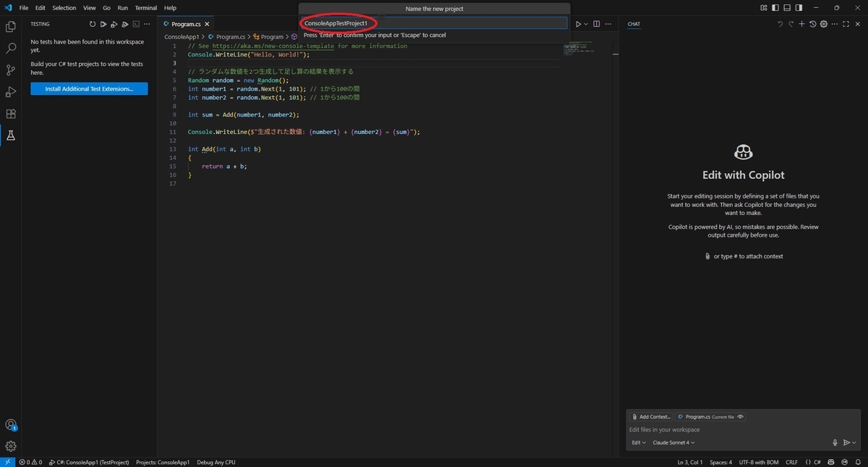Start a new chat with plus icon
This screenshot has width=868, height=467.
pos(801,24)
